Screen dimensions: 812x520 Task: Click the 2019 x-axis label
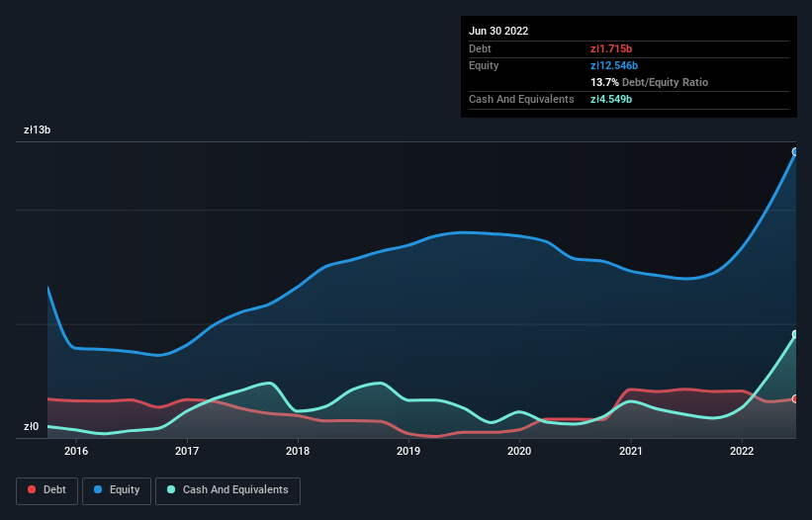coord(408,451)
